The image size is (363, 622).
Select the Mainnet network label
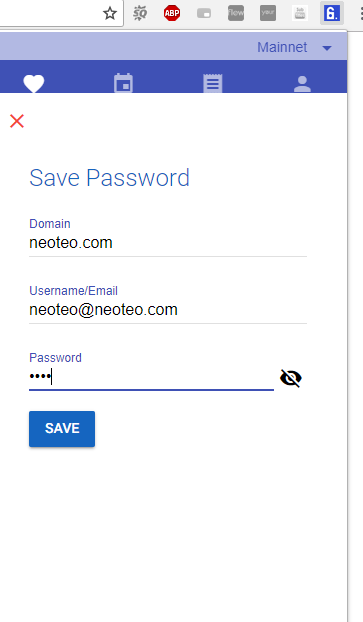tap(282, 47)
